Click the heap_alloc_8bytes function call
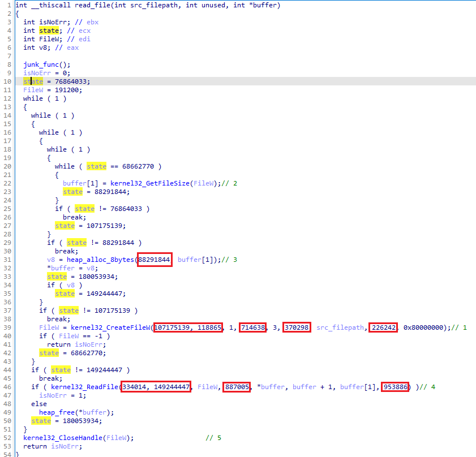The image size is (476, 457). click(100, 260)
